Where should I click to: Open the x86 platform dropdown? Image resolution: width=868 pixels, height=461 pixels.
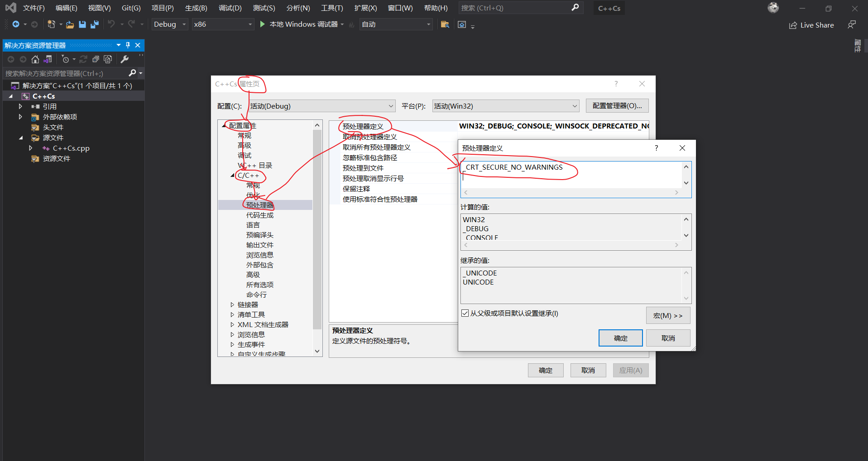[222, 24]
